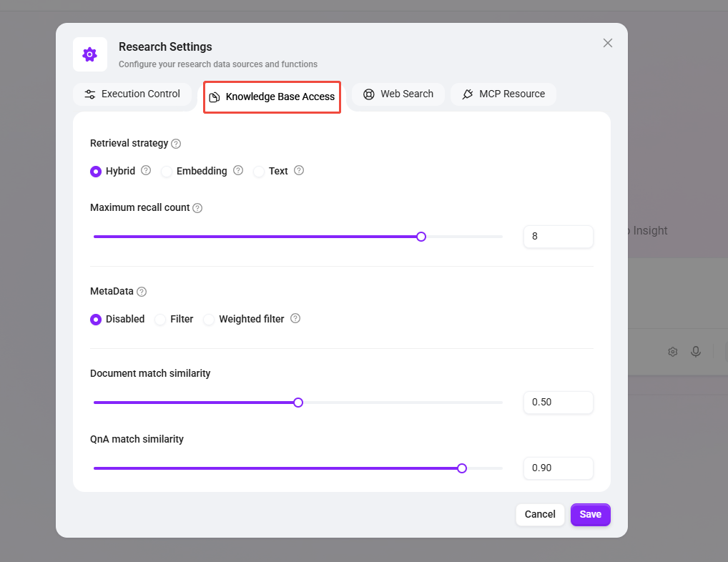Click the help icon next to Weighted filter
728x562 pixels.
295,318
